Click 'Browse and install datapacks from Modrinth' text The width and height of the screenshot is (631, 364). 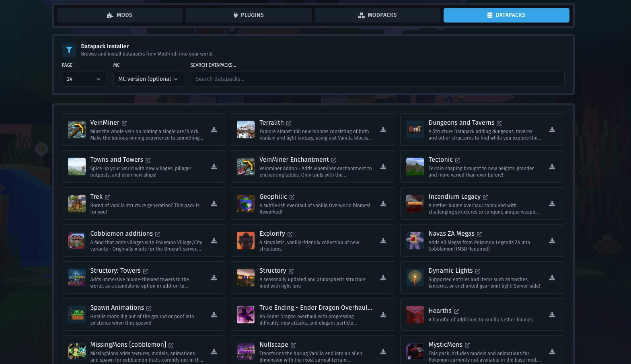(147, 54)
